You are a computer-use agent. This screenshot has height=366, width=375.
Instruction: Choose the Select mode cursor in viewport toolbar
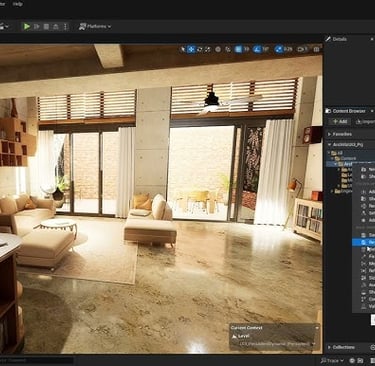(x=182, y=49)
